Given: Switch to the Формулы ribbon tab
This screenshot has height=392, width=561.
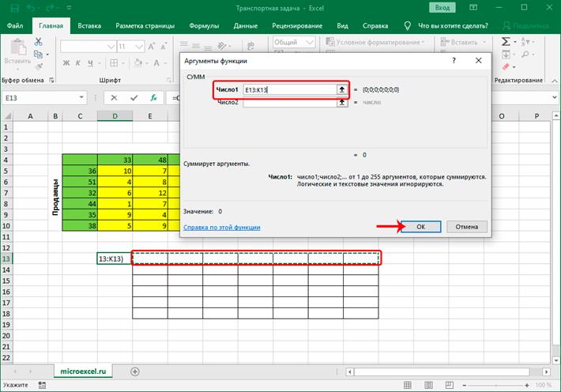Looking at the screenshot, I should (204, 26).
